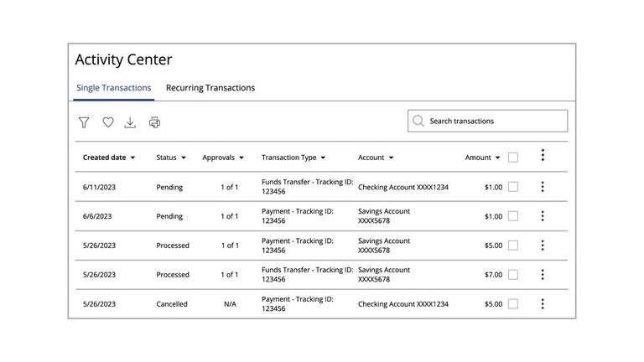Open three-dot menu for 6/6/2023 row
Screen dimensions: 644x362
point(543,216)
